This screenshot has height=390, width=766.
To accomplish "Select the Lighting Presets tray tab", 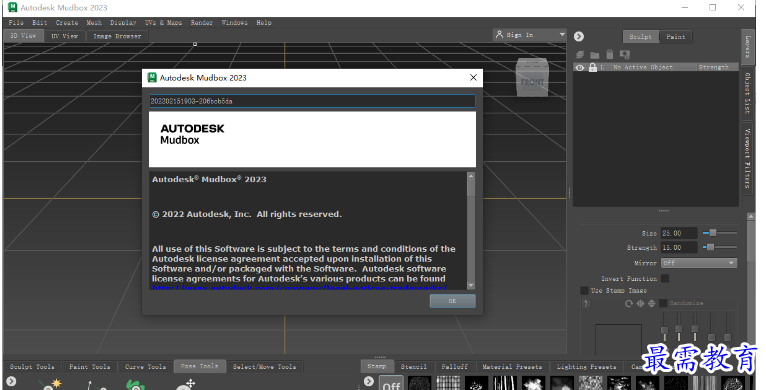I will pos(587,367).
